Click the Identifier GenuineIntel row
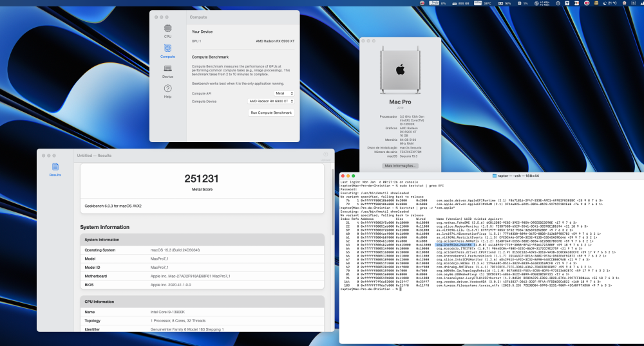 [202, 329]
